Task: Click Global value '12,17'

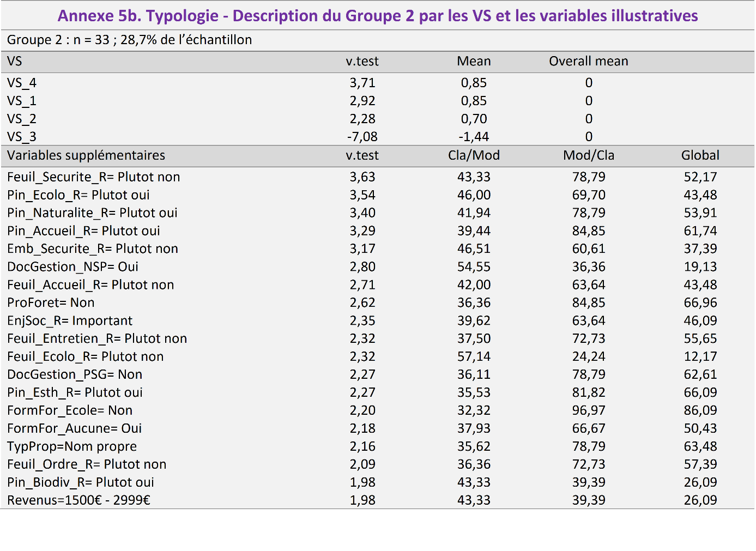Action: coord(700,357)
